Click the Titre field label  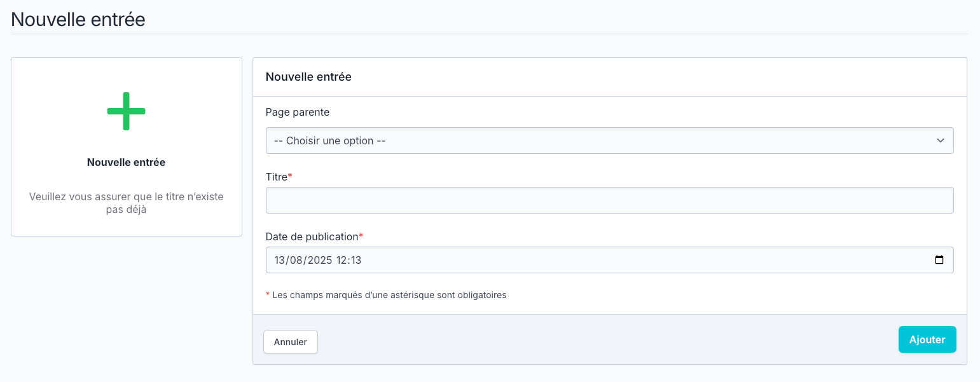[276, 177]
